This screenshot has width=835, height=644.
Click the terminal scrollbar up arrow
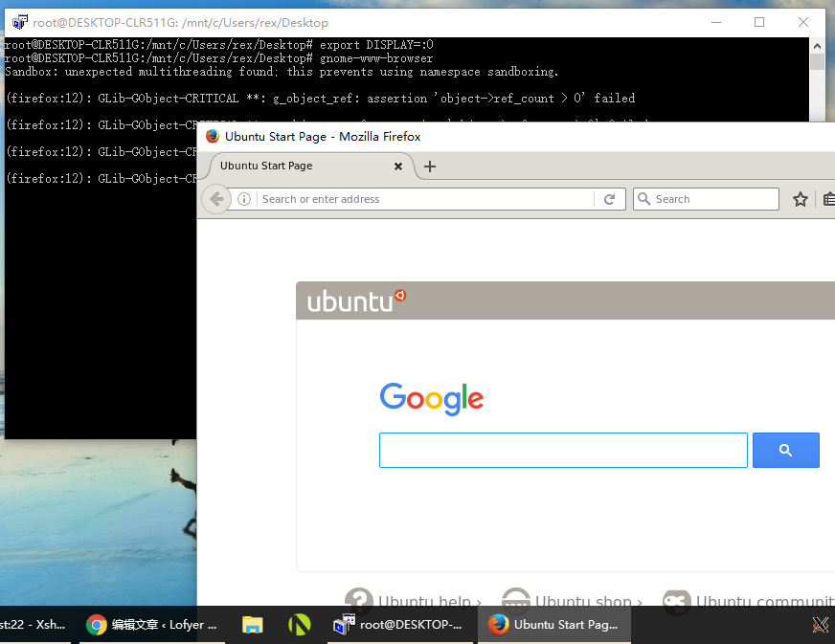coord(817,45)
